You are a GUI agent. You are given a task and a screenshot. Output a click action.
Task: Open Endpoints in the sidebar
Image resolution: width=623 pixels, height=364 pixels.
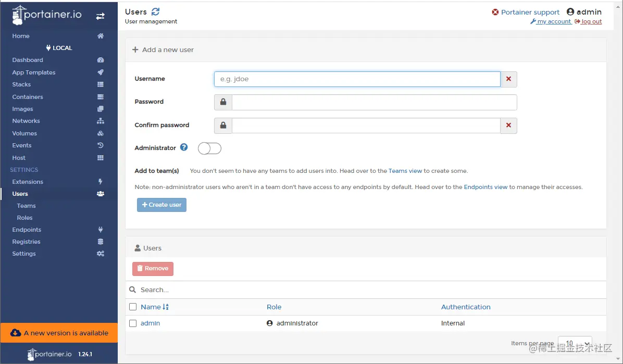click(27, 230)
